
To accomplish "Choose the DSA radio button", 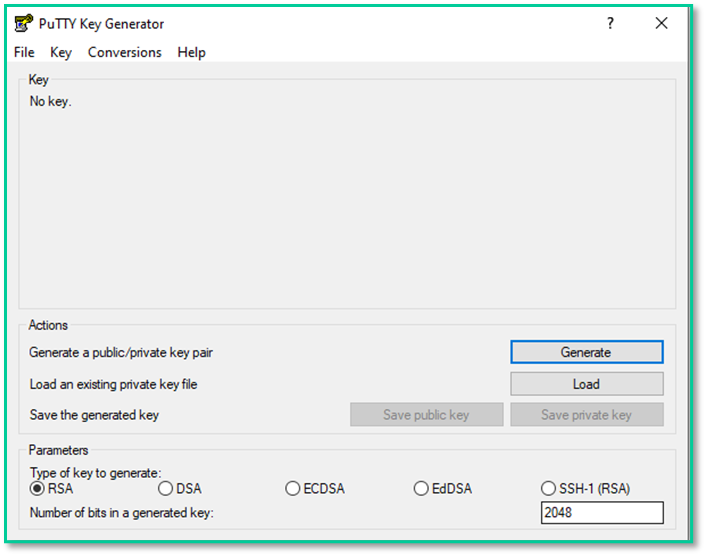I will 165,489.
